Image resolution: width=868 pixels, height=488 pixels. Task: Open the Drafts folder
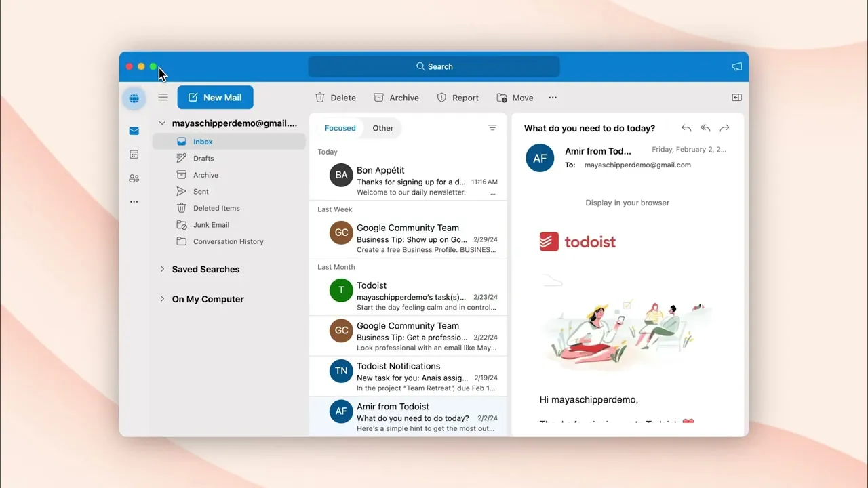229,158
